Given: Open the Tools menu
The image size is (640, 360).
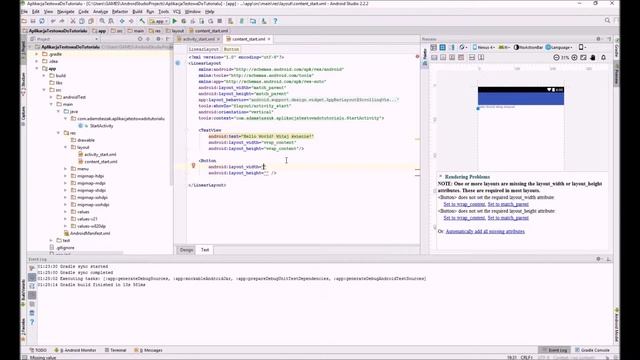Looking at the screenshot, I should 164,12.
